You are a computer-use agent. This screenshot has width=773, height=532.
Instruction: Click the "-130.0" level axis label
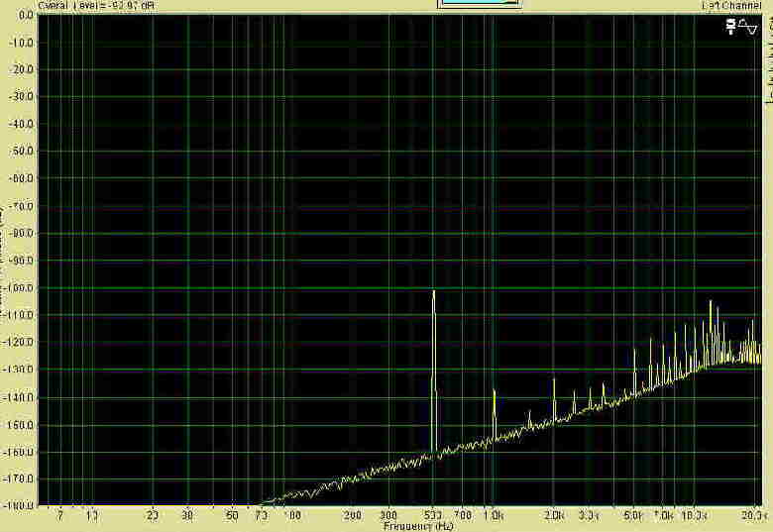[x=19, y=370]
